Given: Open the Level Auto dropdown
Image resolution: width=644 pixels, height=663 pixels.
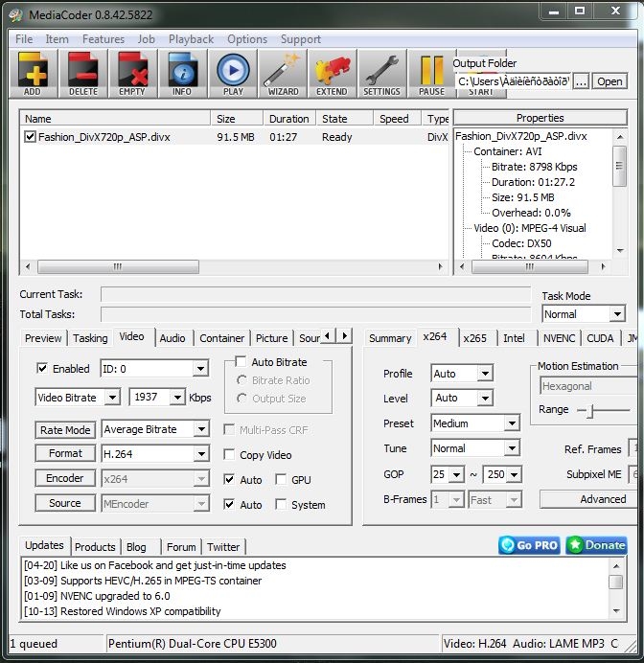Looking at the screenshot, I should (462, 398).
